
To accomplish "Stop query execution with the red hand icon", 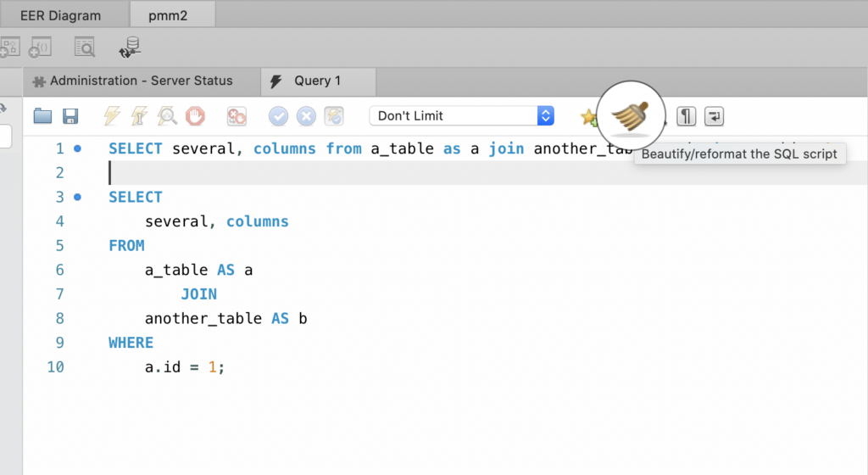I will click(195, 116).
